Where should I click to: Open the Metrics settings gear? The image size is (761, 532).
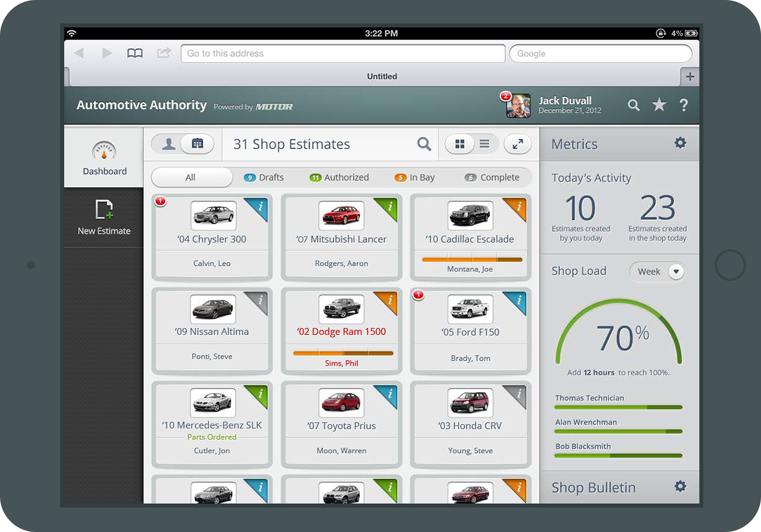[x=680, y=143]
